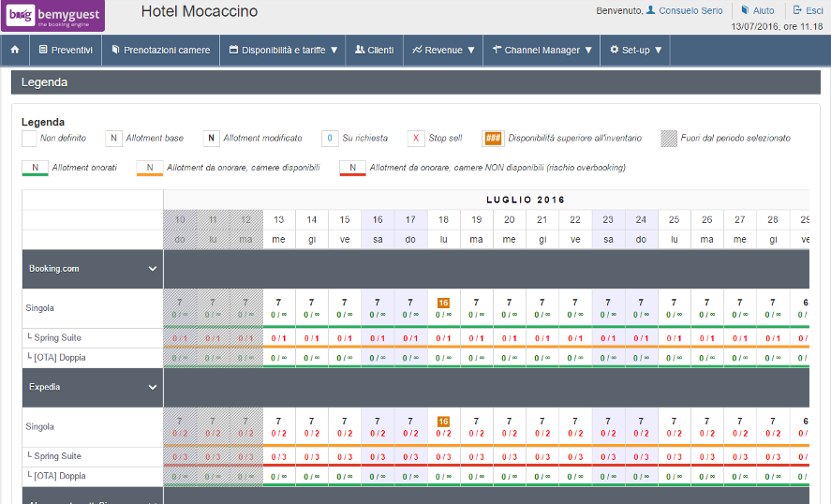Viewport: 831px width, 504px height.
Task: Open the Set-up dropdown menu
Action: click(x=635, y=50)
